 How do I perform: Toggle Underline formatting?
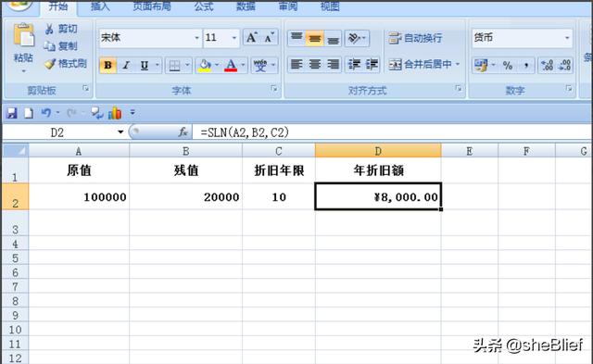[x=145, y=66]
